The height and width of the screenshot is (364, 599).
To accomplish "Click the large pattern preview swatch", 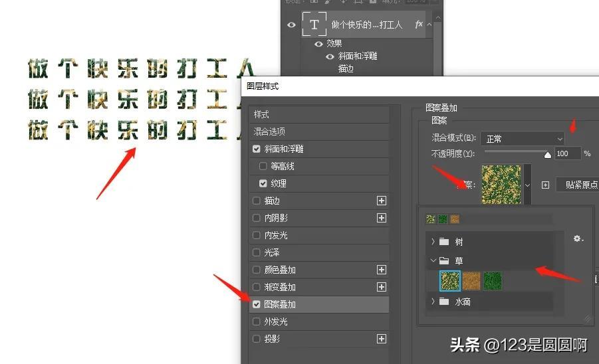I will pos(501,185).
